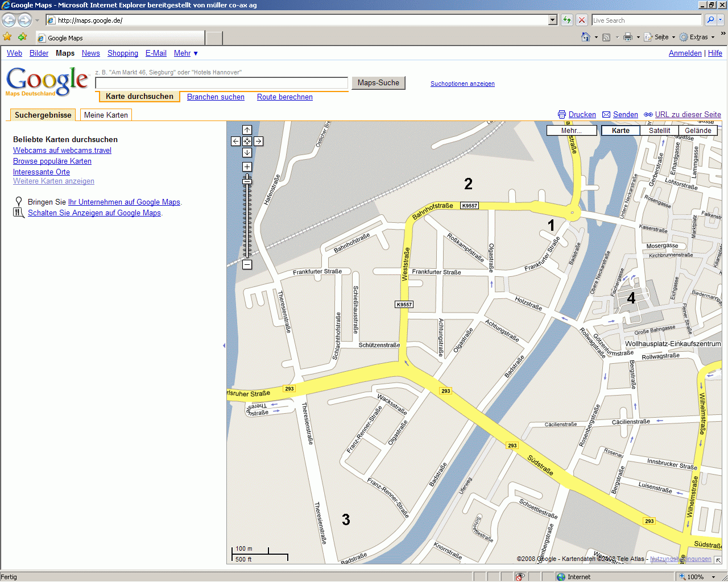Open Ihr Unternehmen auf Google Maps link

click(124, 202)
